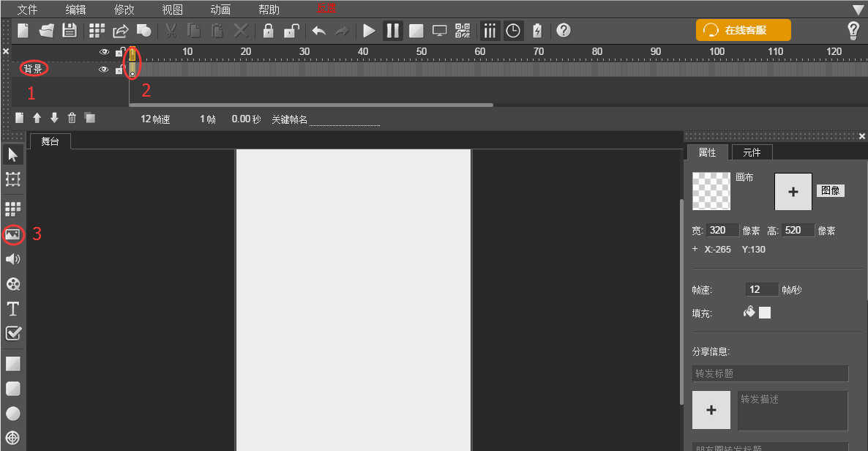Select the image import tool in left toolbar
This screenshot has width=868, height=451.
point(12,234)
